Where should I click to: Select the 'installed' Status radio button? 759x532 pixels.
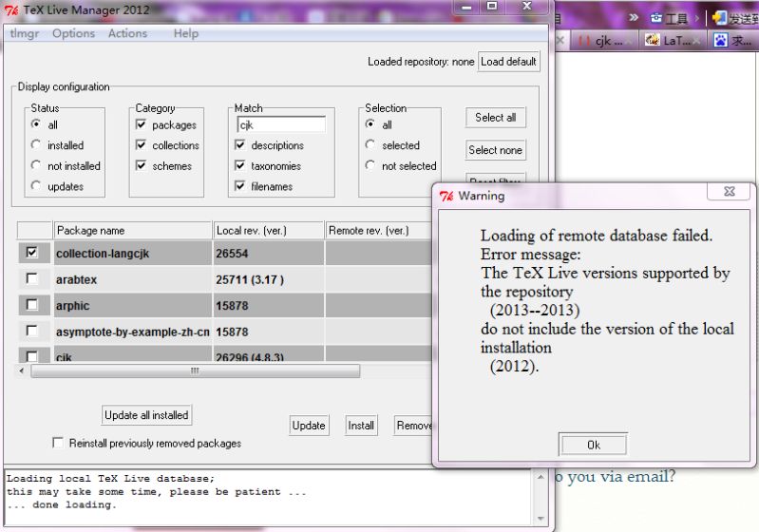[x=36, y=144]
